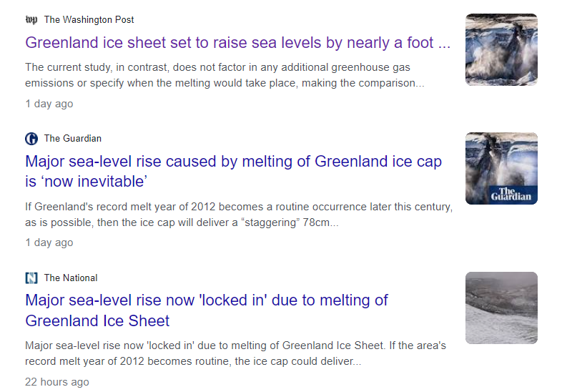Viewport: 562px width, 392px height.
Task: Open 'Greenland ice sheet set to raise sea levels' headline
Action: click(x=237, y=43)
